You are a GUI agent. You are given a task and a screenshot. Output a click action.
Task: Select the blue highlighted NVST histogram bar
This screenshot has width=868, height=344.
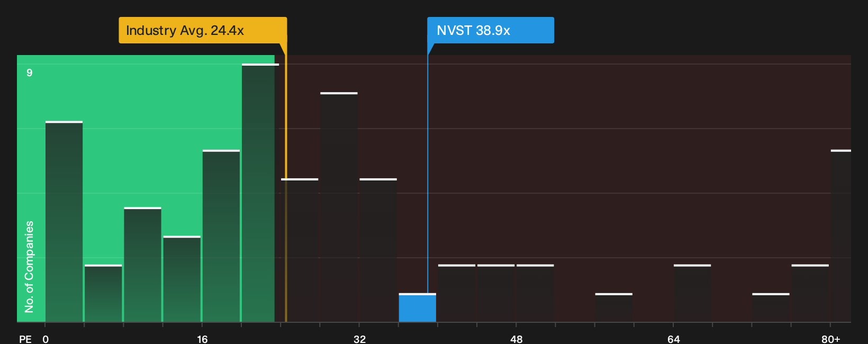[418, 307]
